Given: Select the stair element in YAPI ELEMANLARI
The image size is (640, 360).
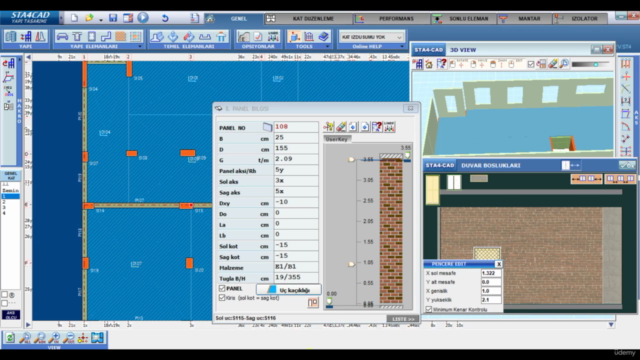Looking at the screenshot, I should 106,37.
